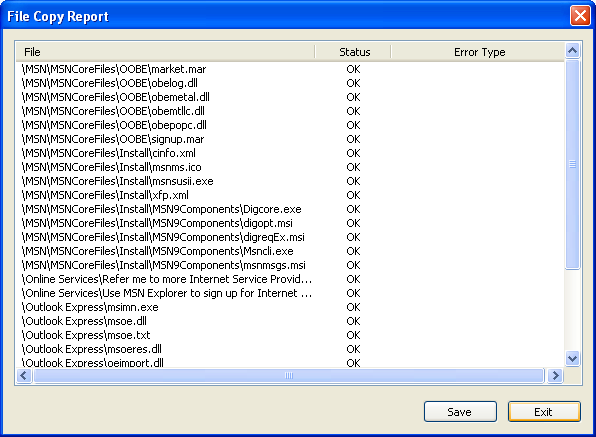Click the vertical scrollbar up arrow

point(572,51)
